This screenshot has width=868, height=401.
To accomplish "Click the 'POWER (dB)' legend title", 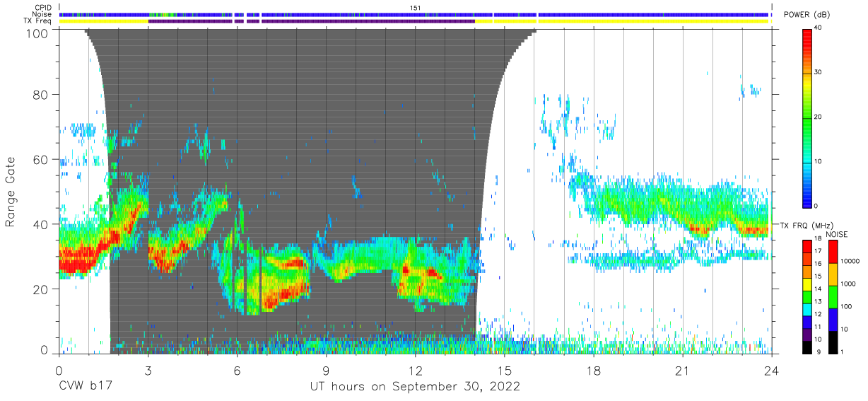I will 807,14.
